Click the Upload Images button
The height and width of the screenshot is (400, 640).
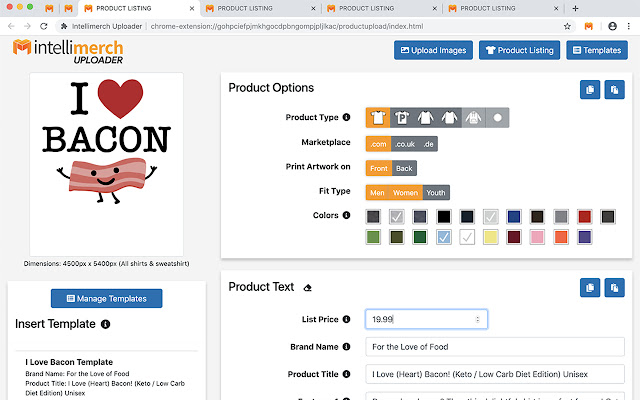(433, 50)
